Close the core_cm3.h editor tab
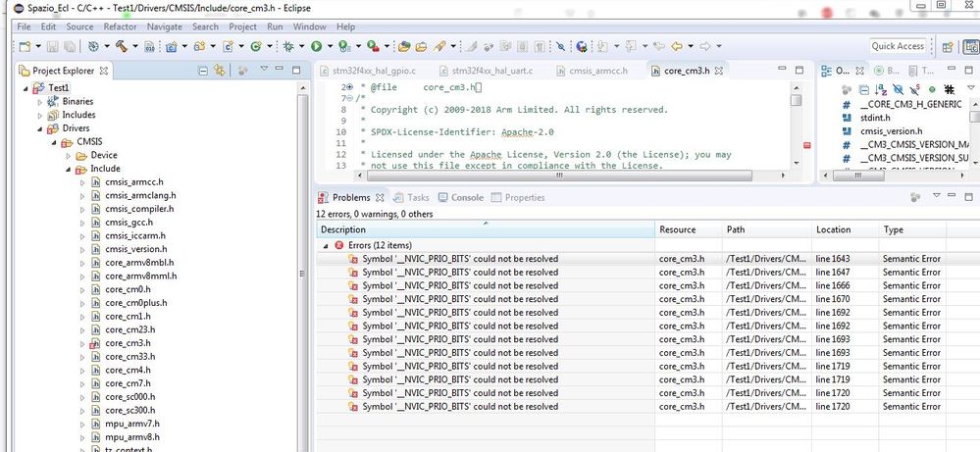 719,71
